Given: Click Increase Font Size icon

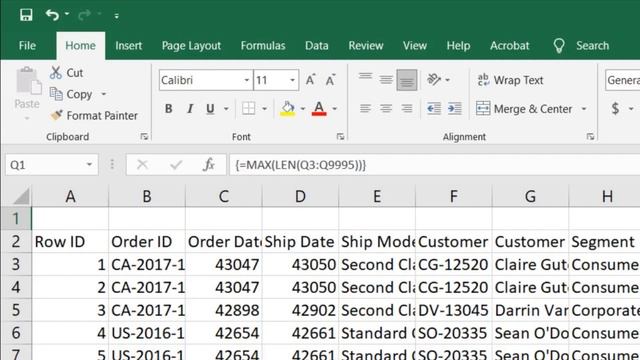Looking at the screenshot, I should pos(310,80).
